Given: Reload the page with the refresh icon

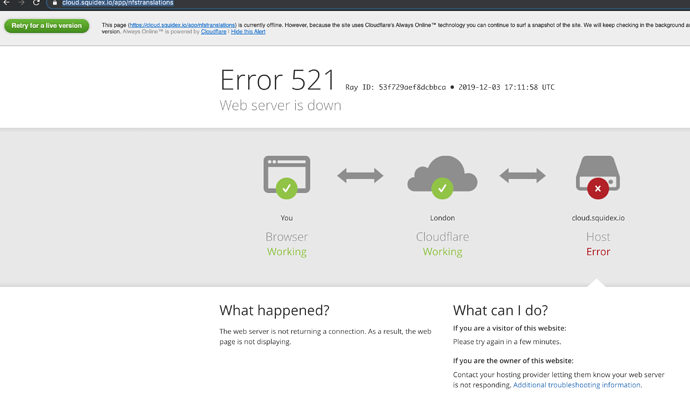Looking at the screenshot, I should (x=36, y=3).
